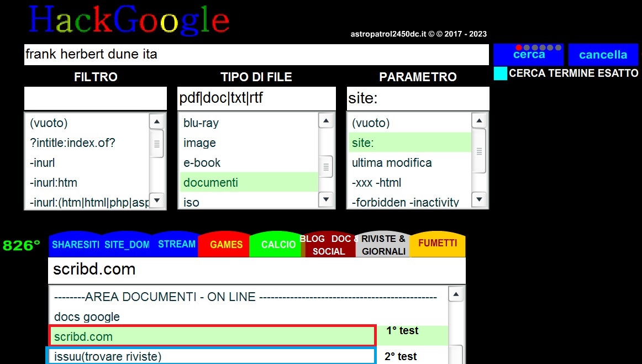This screenshot has width=642, height=364.
Task: Click down arrow of PARAMETRO list scrollbar
Action: point(479,200)
